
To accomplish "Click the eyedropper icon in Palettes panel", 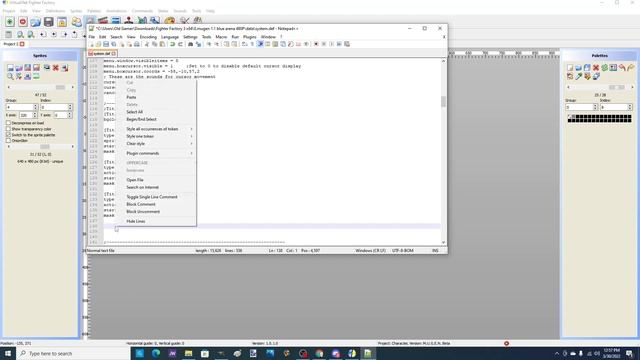I will [579, 76].
